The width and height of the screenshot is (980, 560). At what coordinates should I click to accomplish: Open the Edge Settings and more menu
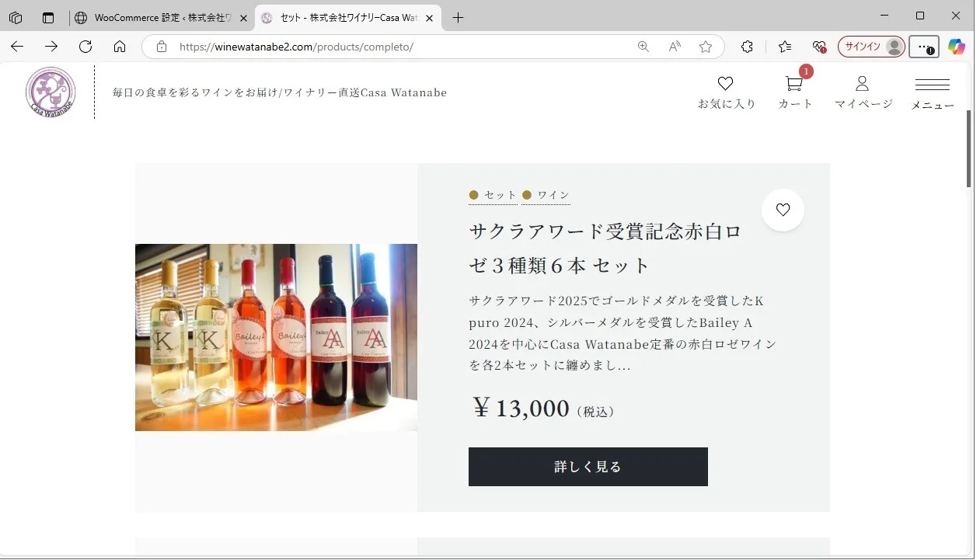pos(923,47)
